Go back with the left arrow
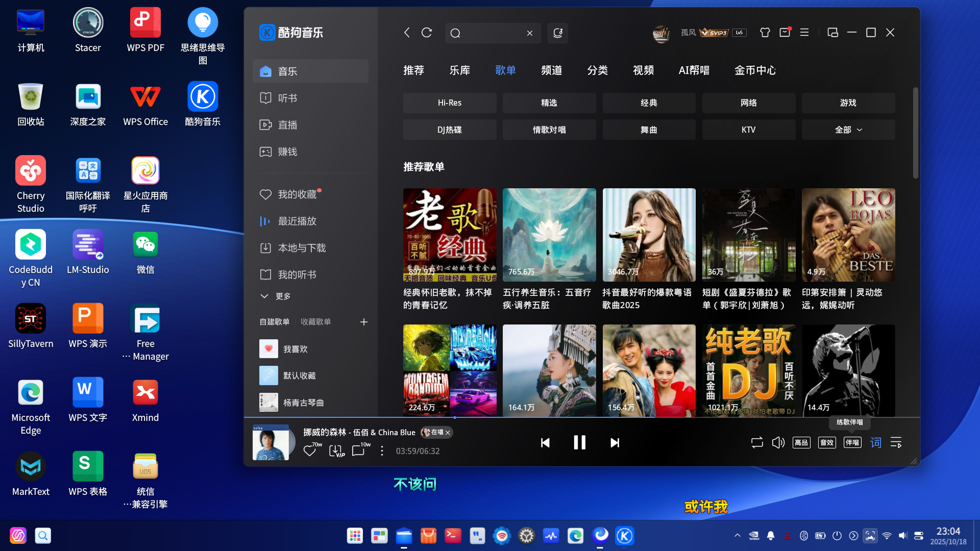This screenshot has height=551, width=980. click(407, 33)
